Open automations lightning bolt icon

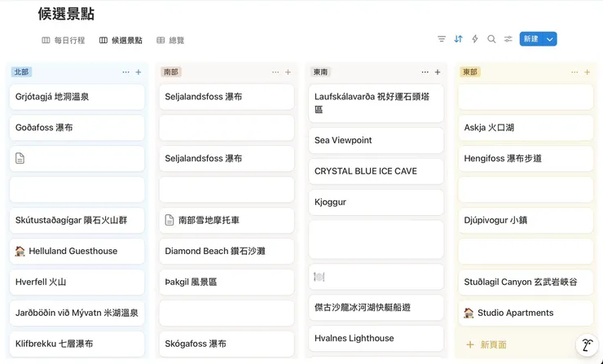475,39
